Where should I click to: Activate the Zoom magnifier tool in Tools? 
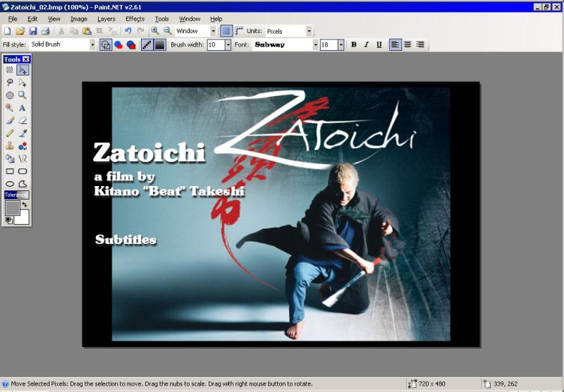point(23,95)
